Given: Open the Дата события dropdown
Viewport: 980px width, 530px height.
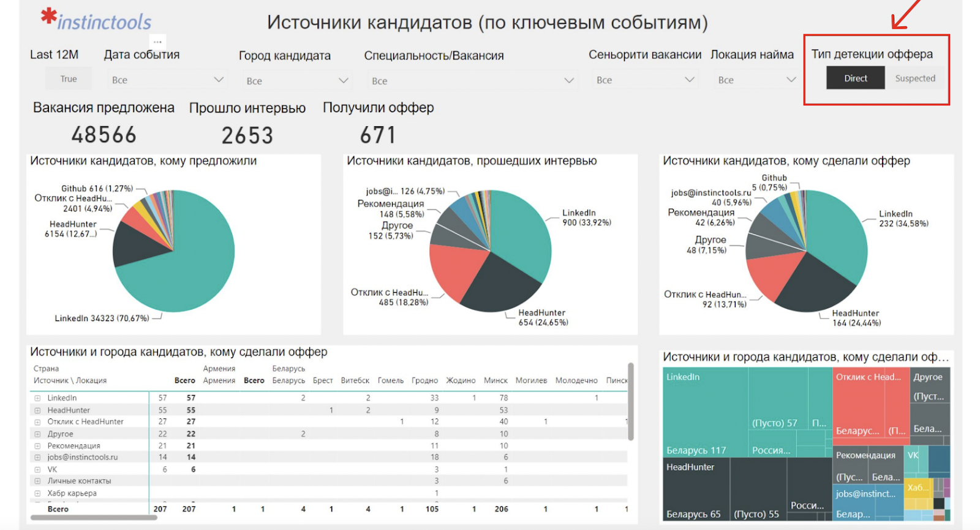Looking at the screenshot, I should [167, 80].
